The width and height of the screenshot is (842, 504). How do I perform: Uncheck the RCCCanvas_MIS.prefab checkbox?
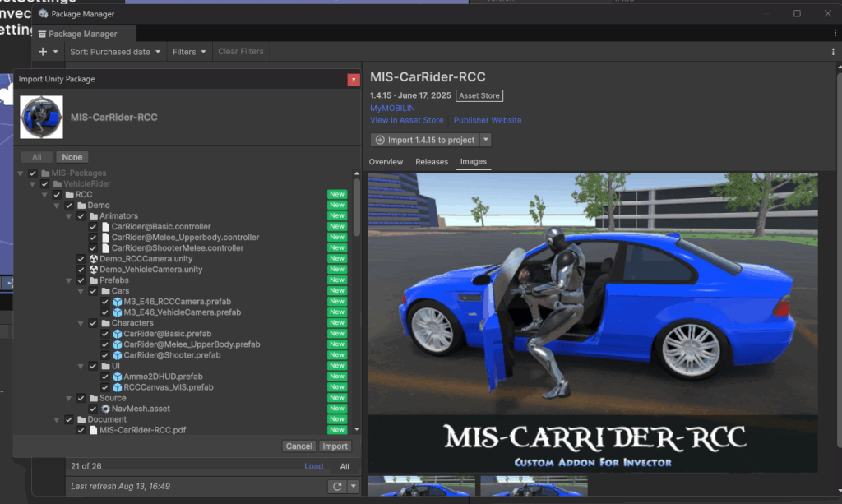pos(104,387)
